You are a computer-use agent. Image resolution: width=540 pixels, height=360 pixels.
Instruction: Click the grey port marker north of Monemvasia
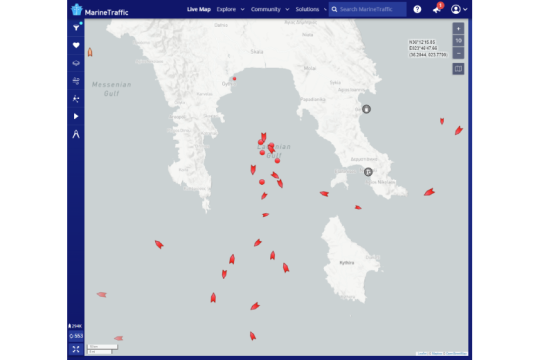coord(366,109)
